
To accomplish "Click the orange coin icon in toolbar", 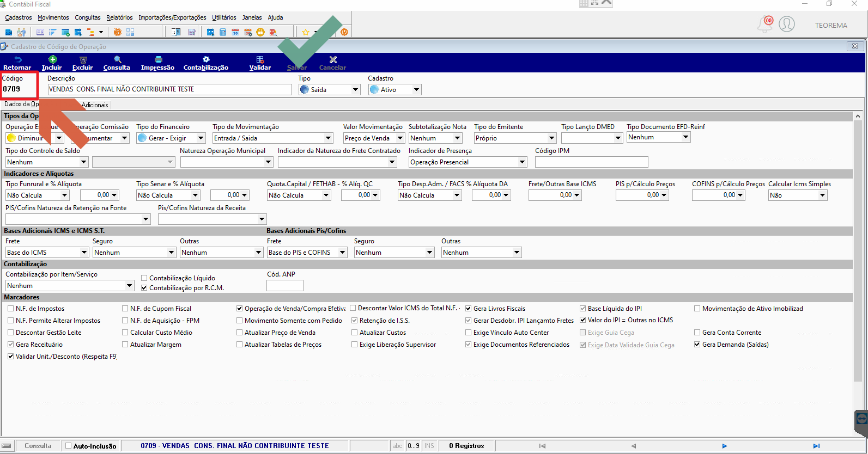I will [x=117, y=32].
